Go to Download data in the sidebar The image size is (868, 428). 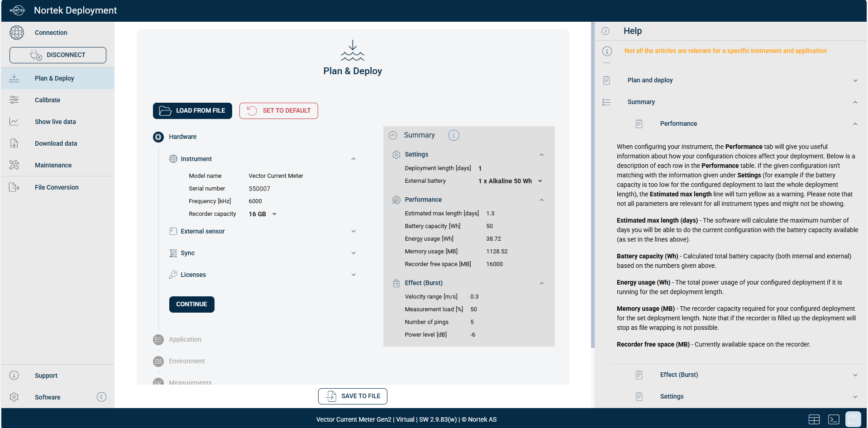[56, 143]
